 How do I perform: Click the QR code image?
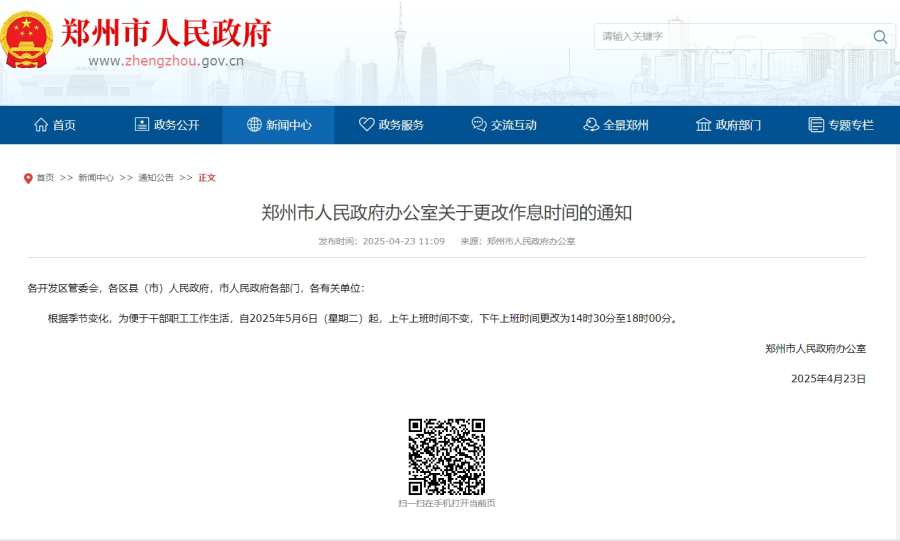(x=446, y=456)
